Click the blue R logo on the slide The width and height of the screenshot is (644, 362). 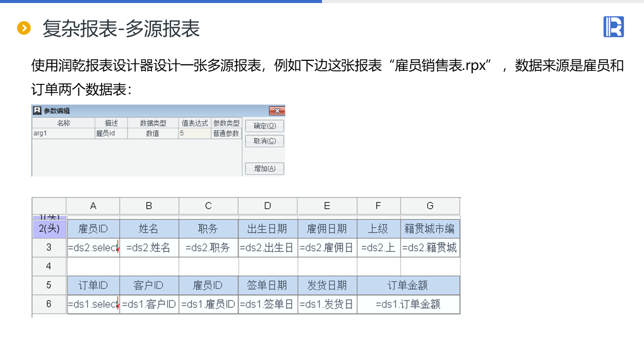point(613,27)
